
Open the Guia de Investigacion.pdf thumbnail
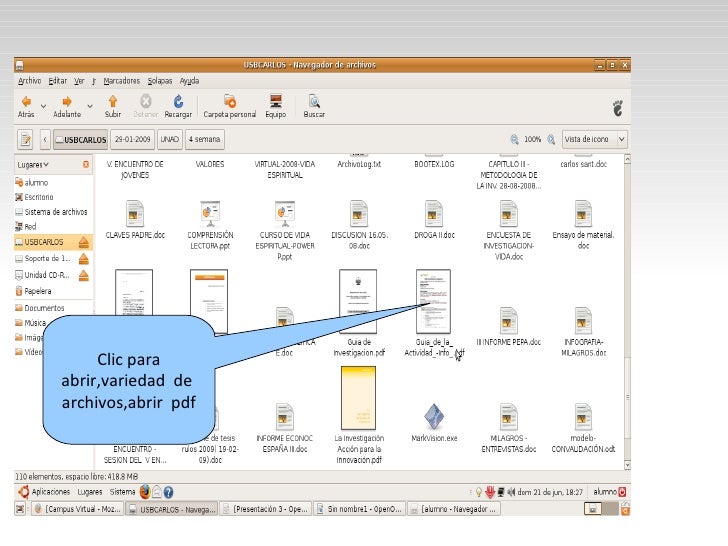tap(358, 301)
